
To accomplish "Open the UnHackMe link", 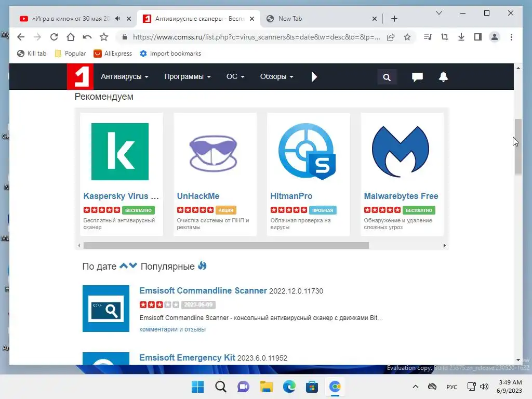I will click(198, 196).
